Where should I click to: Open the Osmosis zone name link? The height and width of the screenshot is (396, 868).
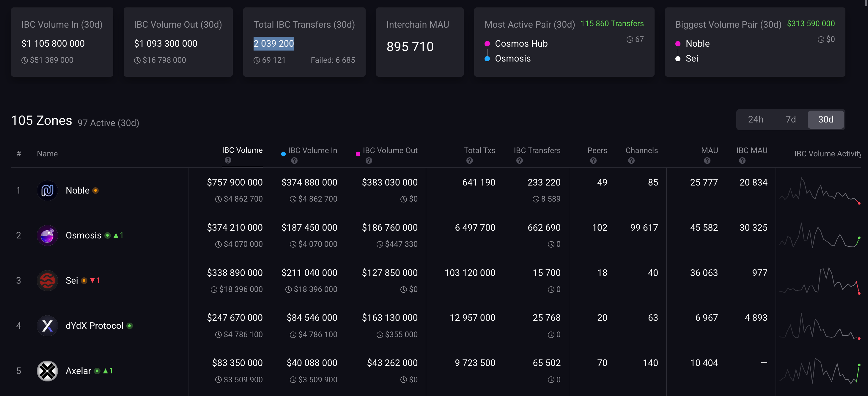[84, 235]
